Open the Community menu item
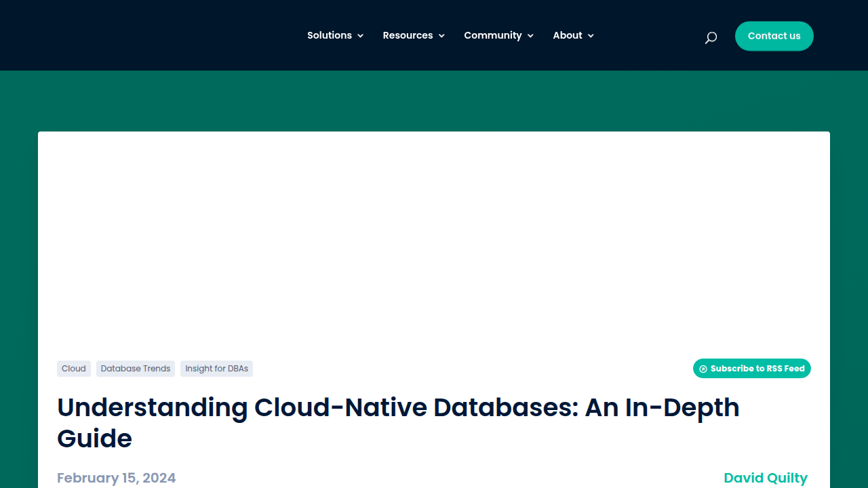The width and height of the screenshot is (868, 488). tap(493, 35)
